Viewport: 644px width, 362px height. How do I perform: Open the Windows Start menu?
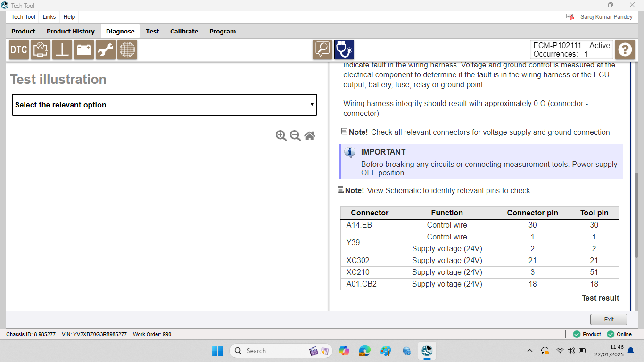click(x=217, y=351)
